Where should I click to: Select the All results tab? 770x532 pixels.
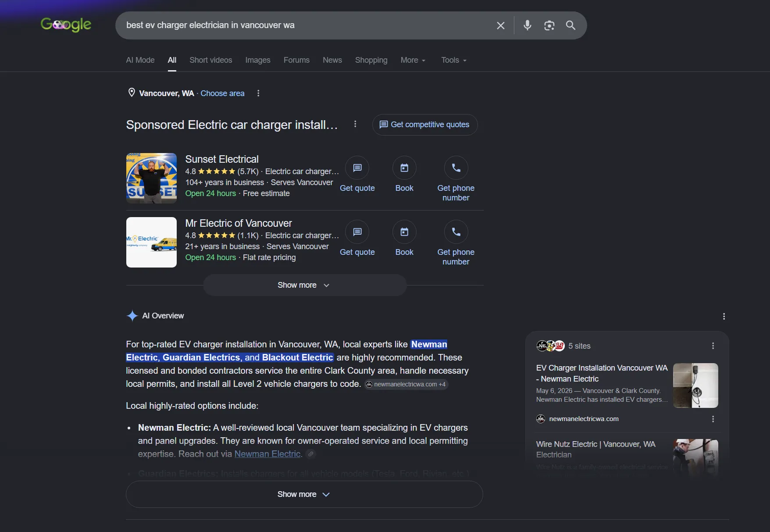pyautogui.click(x=172, y=60)
